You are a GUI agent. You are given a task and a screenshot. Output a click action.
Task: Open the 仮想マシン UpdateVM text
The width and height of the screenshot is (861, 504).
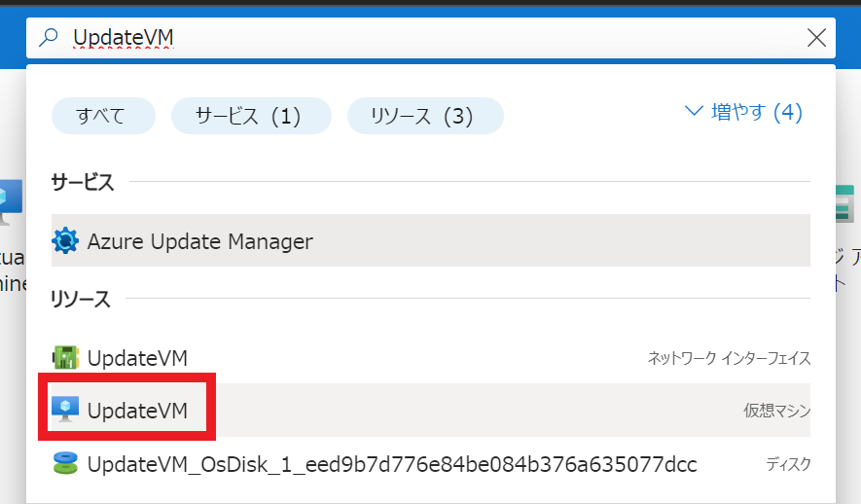point(137,411)
